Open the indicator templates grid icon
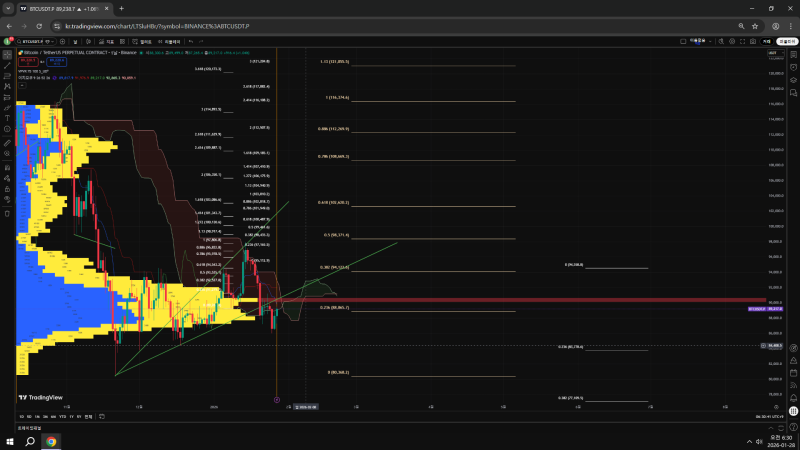Image resolution: width=800 pixels, height=450 pixels. coord(122,41)
